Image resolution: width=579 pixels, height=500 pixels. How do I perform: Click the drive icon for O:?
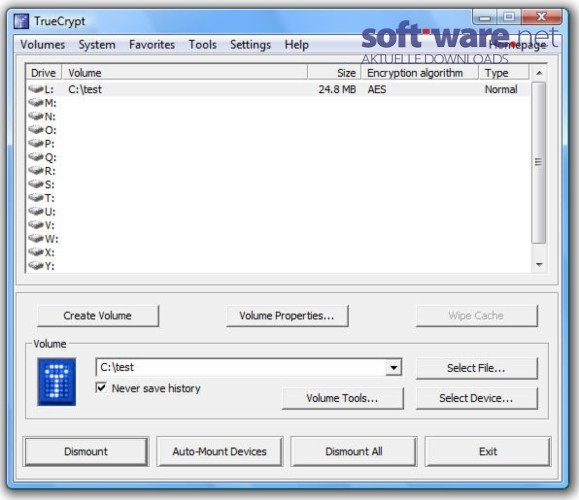pyautogui.click(x=36, y=130)
